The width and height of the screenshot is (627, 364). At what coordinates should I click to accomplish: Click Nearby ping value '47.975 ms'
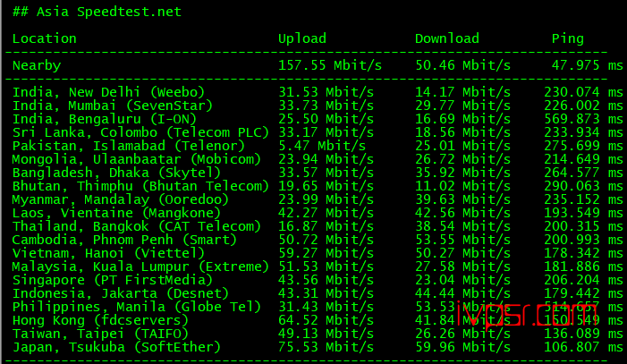tap(588, 65)
